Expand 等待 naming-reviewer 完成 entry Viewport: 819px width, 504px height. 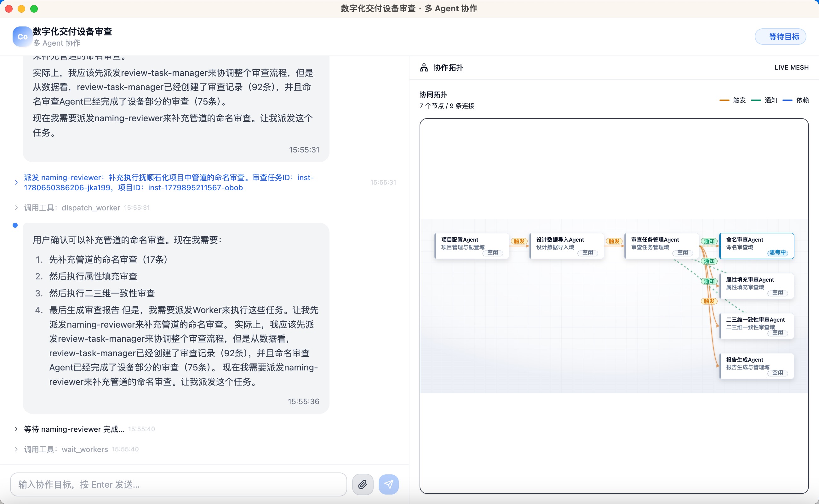pyautogui.click(x=16, y=429)
